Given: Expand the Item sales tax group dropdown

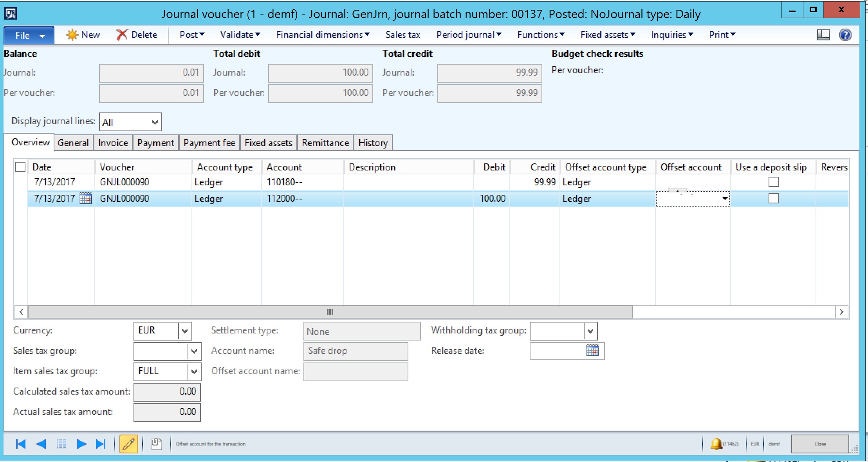Looking at the screenshot, I should point(194,371).
